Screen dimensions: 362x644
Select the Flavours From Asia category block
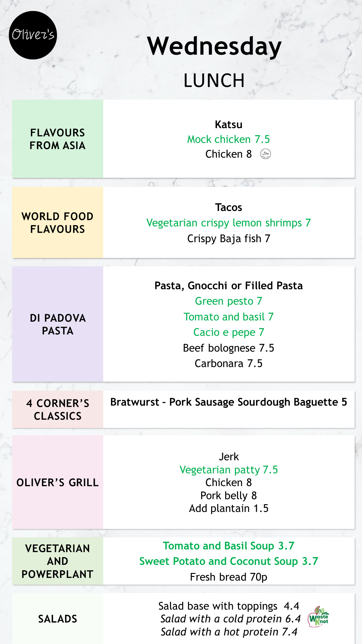click(58, 139)
